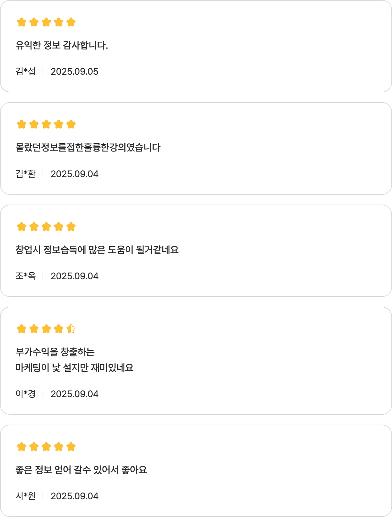Click review text '창업시 정보습득에 많은 도움이 될거같네요'

point(97,250)
